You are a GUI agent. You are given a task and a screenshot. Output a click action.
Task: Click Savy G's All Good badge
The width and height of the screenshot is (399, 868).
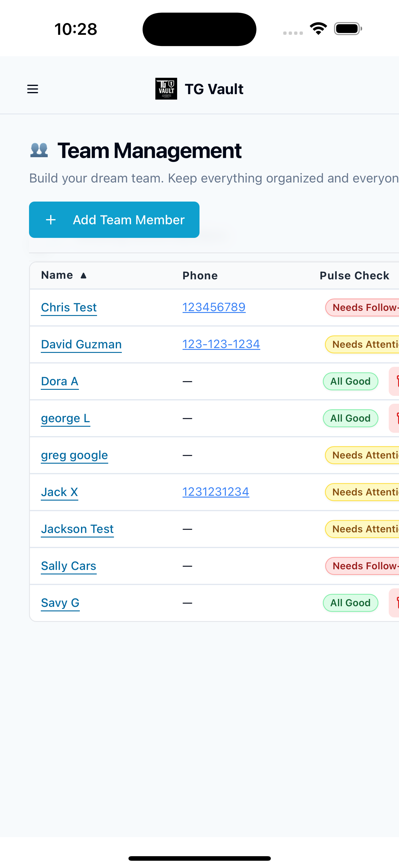pos(351,603)
